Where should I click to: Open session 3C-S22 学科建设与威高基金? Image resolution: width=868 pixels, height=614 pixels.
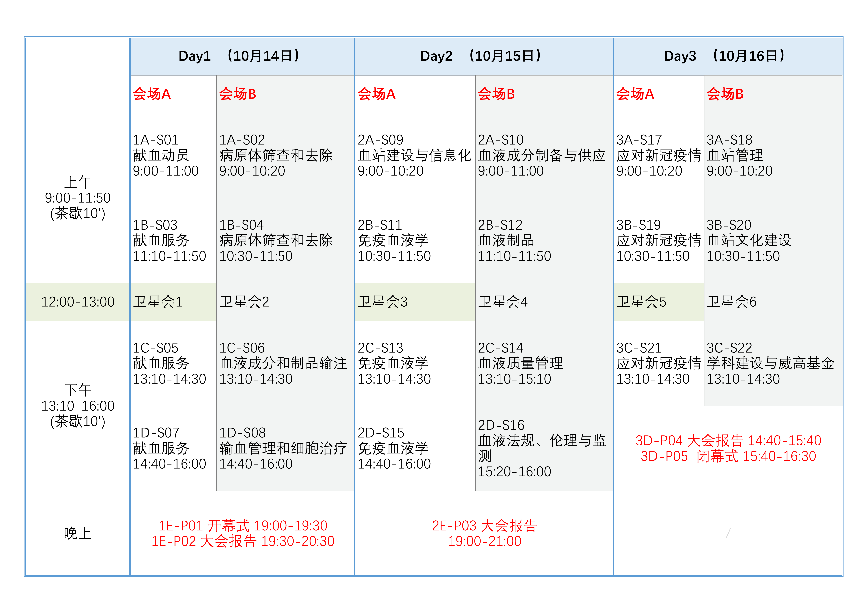pos(773,363)
